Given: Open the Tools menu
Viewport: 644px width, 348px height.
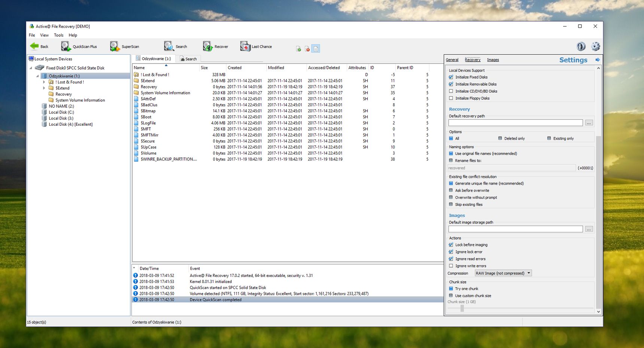Looking at the screenshot, I should pos(58,35).
